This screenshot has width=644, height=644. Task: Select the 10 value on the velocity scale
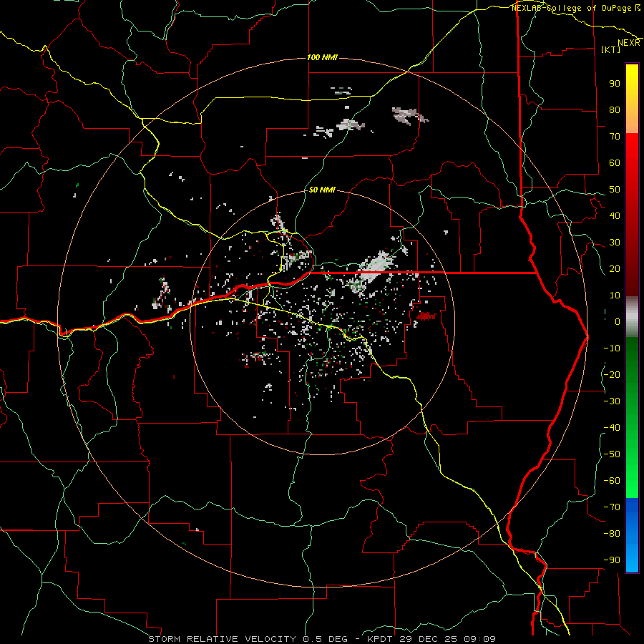pos(615,296)
